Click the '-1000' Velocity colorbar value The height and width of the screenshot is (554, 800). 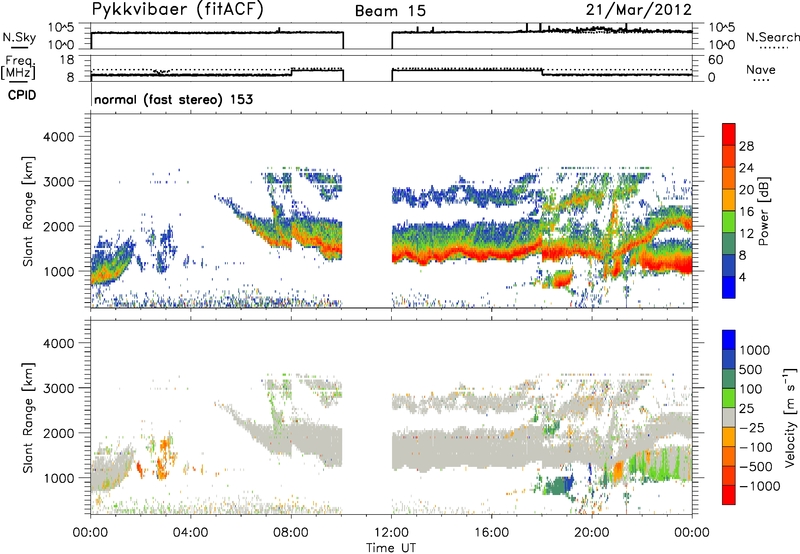[760, 486]
